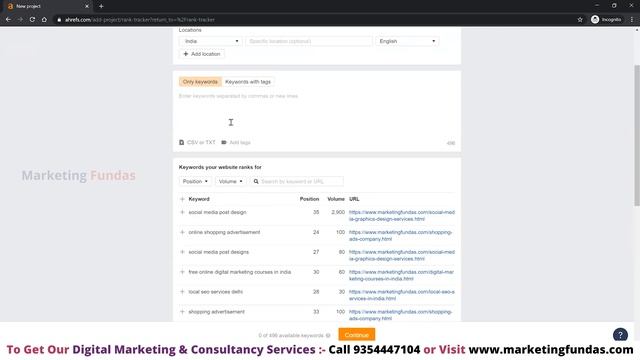Click the Keyword column header
Image resolution: width=640 pixels, height=360 pixels.
point(199,199)
